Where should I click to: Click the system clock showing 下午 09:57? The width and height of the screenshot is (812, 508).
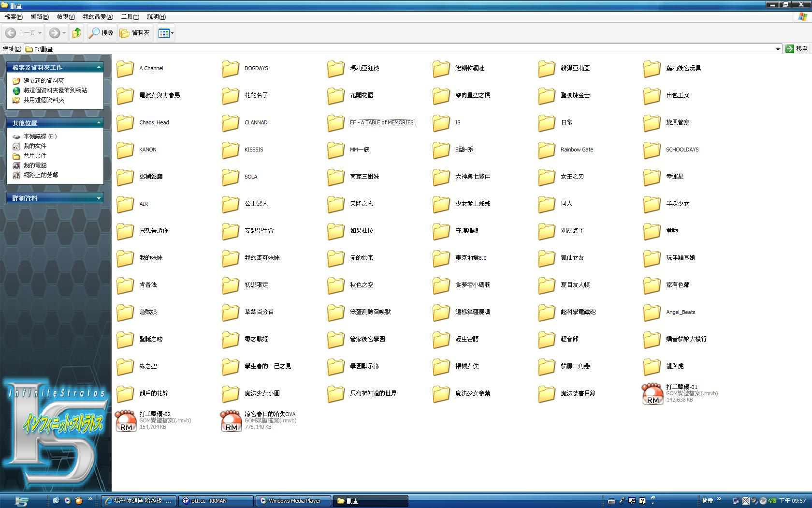(792, 501)
